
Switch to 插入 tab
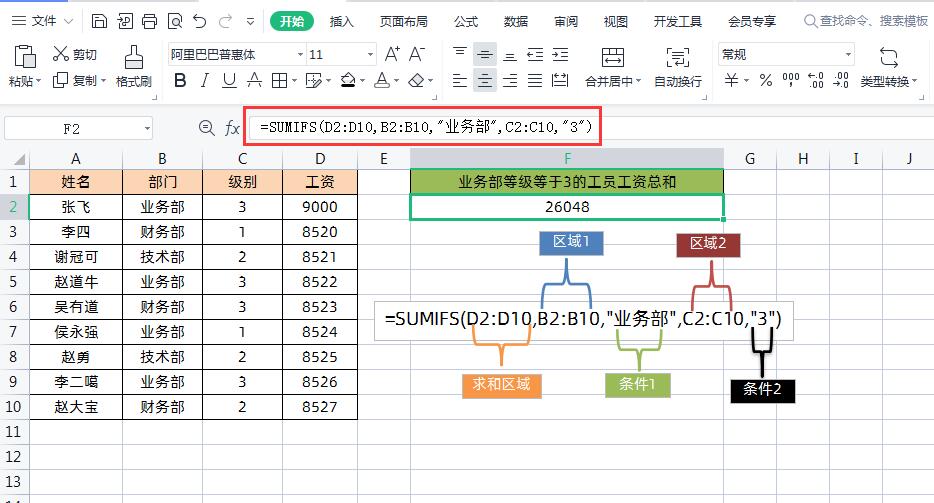coord(341,21)
